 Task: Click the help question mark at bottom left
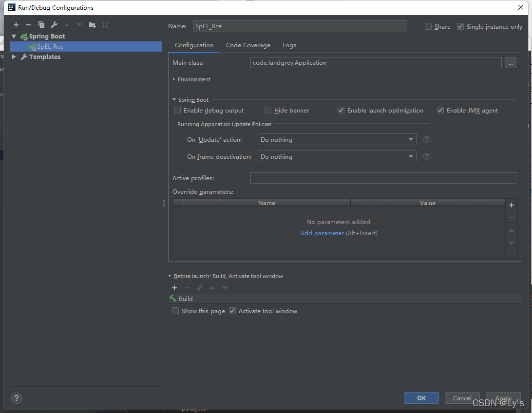(17, 398)
